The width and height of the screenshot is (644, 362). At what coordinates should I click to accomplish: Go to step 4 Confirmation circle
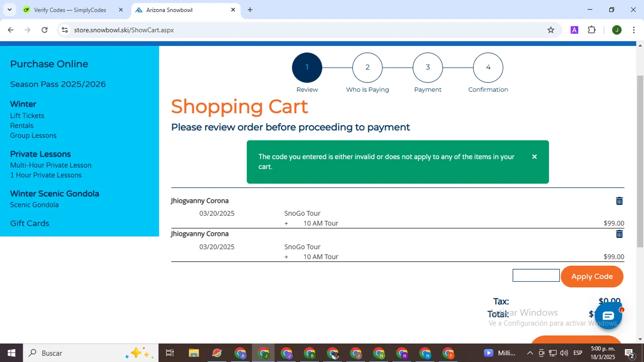(488, 67)
